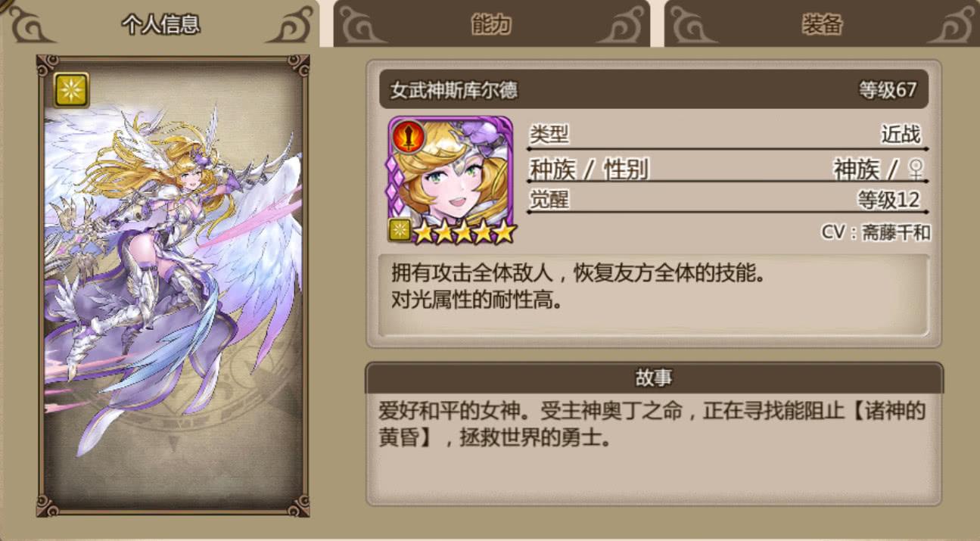Click the 故事 section header

pos(654,378)
